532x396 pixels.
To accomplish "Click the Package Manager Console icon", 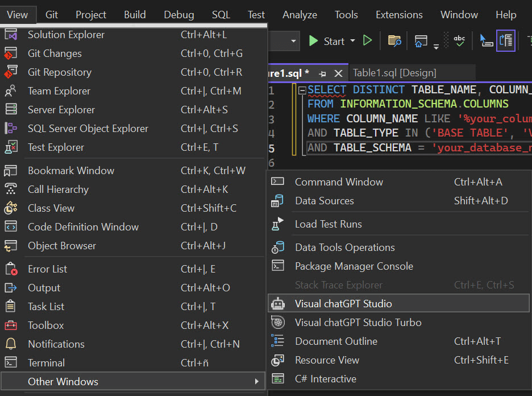I will point(278,266).
